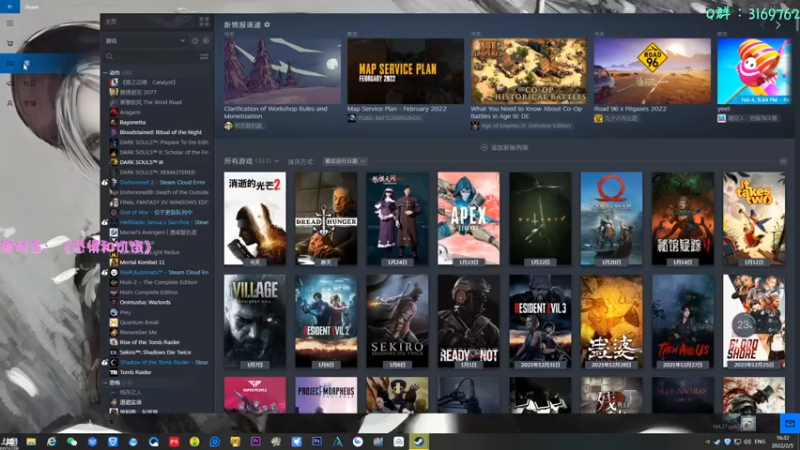Open the Blood Shore cover
The width and height of the screenshot is (800, 450).
point(754,321)
